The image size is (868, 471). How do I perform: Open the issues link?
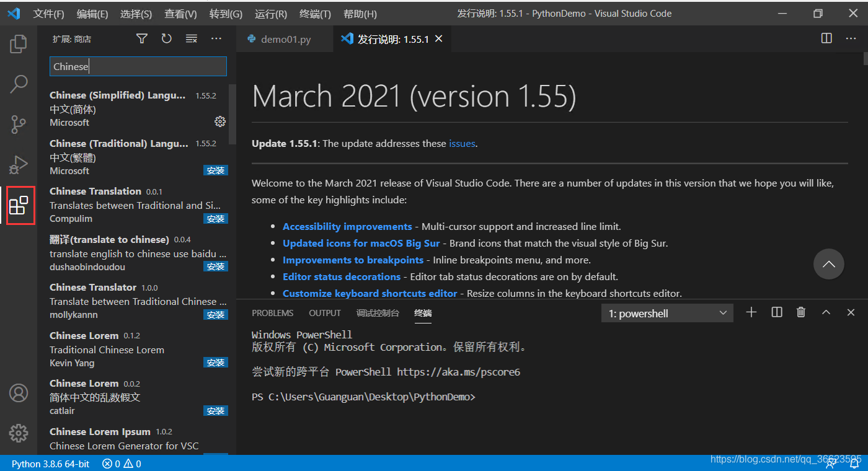tap(462, 144)
